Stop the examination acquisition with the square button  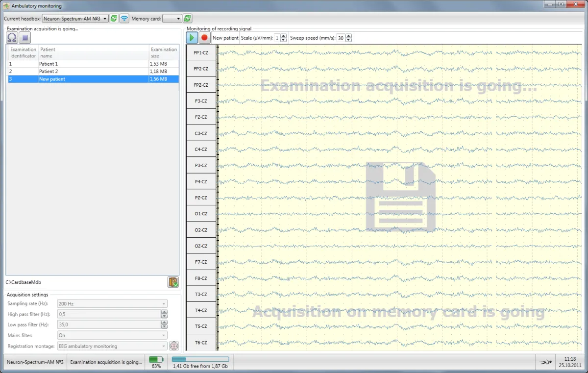coord(25,37)
